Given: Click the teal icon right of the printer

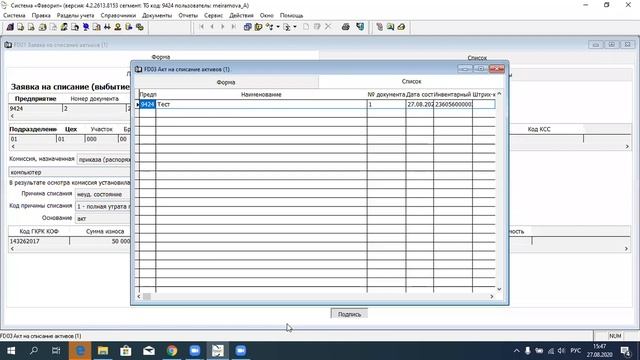Looking at the screenshot, I should click(x=360, y=27).
